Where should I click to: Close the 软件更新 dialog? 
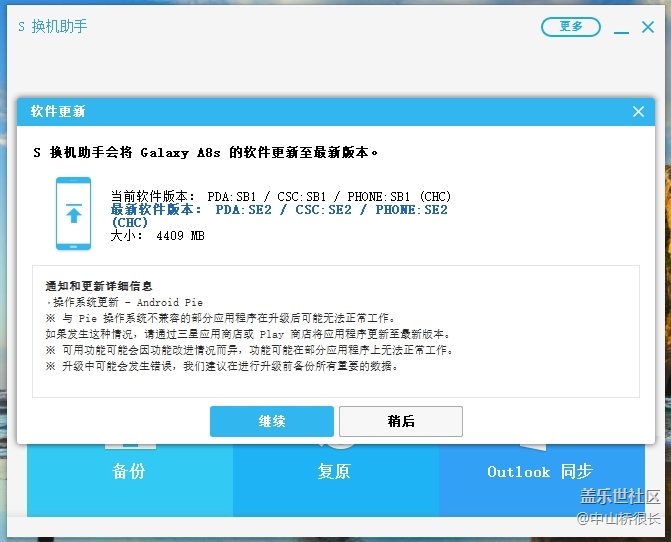[x=638, y=112]
